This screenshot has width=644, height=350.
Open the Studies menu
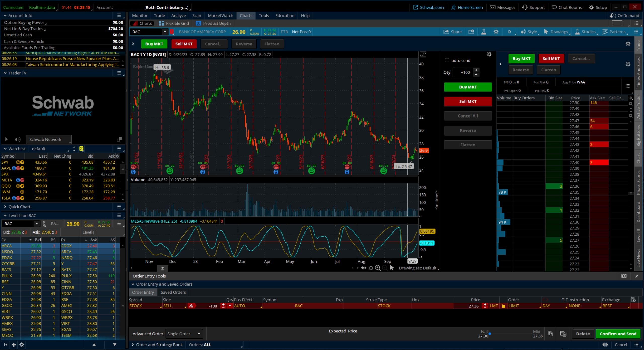pyautogui.click(x=586, y=32)
